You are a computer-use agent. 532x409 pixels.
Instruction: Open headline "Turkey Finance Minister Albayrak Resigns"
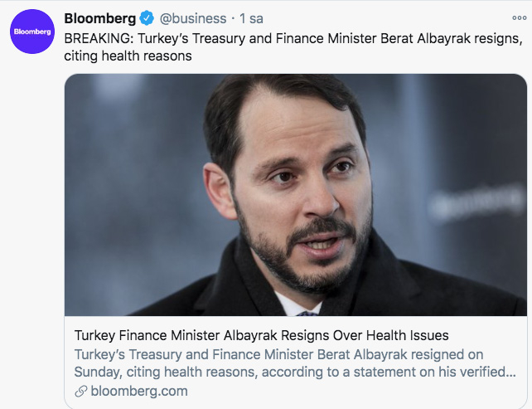(207, 336)
